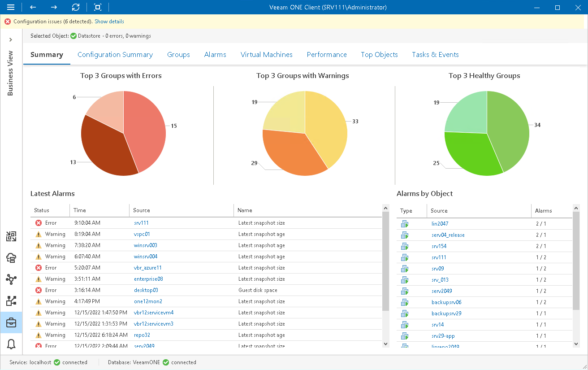Click Latest Alarms scrollbar up arrow

386,208
